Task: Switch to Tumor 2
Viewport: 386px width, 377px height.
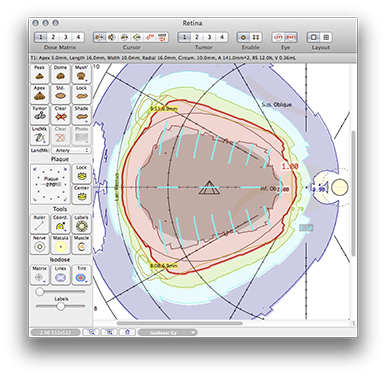Action: [197, 37]
